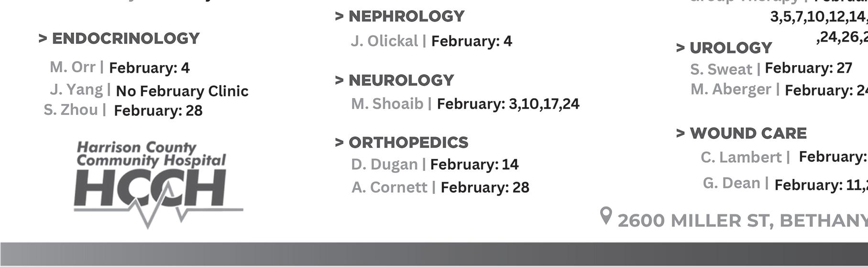Select the ENDOCRINOLOGY heading
The image size is (868, 267).
pyautogui.click(x=119, y=38)
